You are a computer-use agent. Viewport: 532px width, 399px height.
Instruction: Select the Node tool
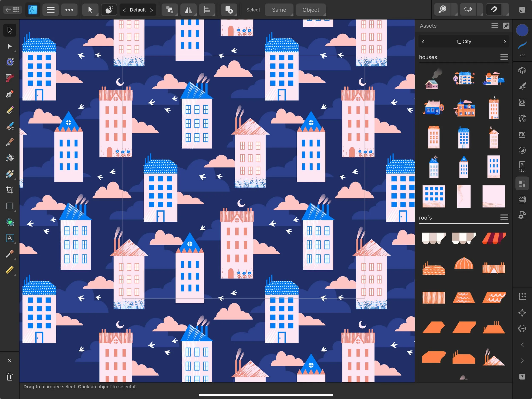[x=10, y=46]
